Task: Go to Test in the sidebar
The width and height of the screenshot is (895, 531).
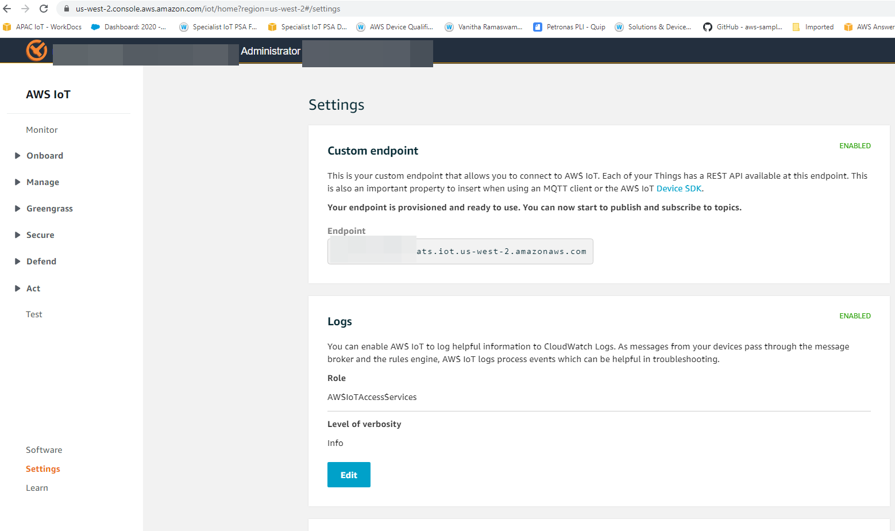Action: [34, 314]
